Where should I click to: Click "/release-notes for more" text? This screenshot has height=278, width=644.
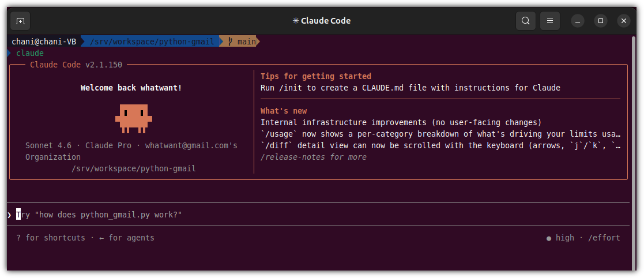tap(314, 157)
